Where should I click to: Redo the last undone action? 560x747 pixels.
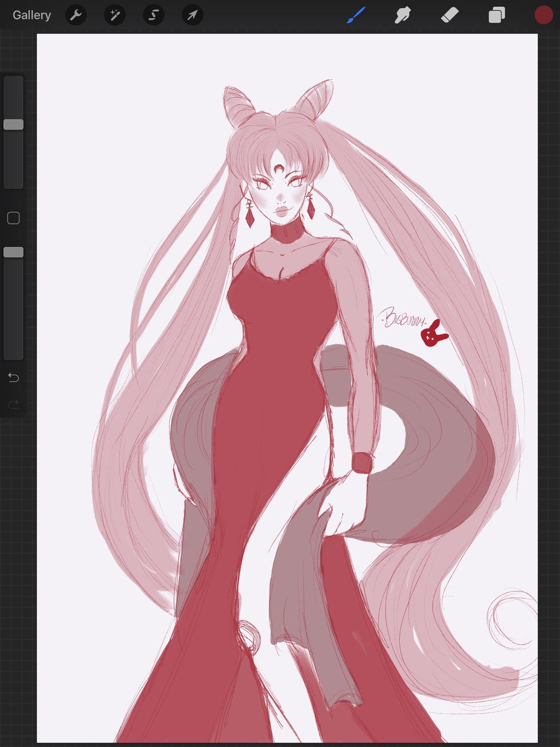[x=13, y=405]
